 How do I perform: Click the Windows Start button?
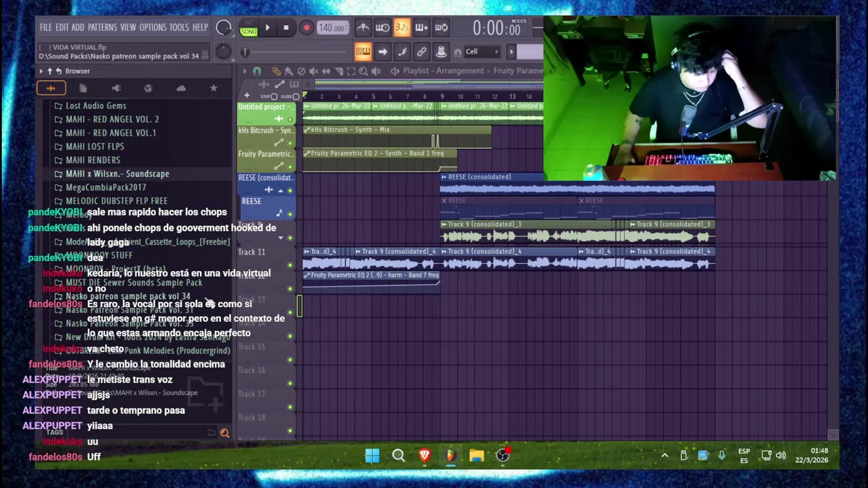point(372,455)
